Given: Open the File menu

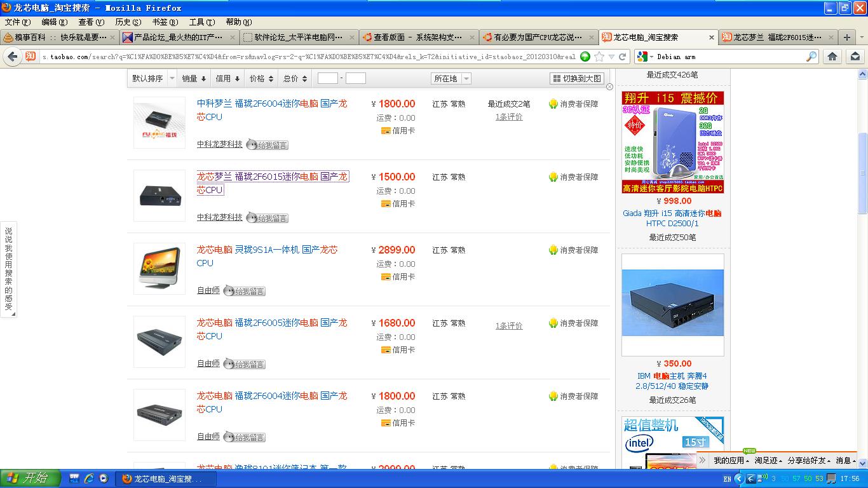Looking at the screenshot, I should (18, 22).
